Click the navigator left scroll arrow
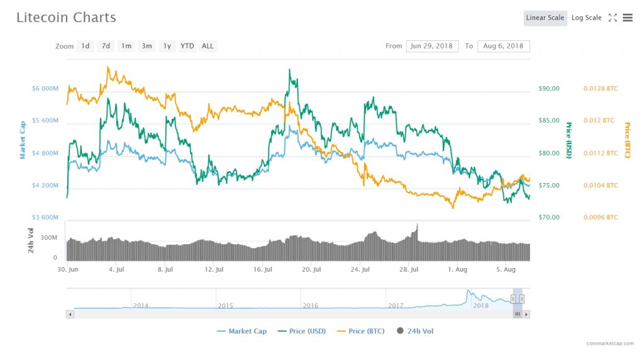The height and width of the screenshot is (353, 644). (x=70, y=314)
